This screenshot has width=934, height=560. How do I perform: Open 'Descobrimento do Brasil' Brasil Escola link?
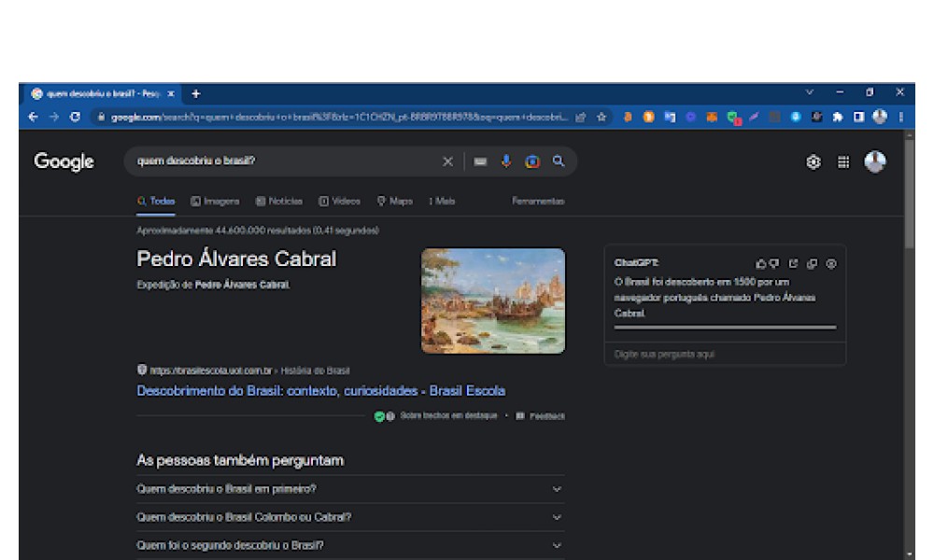[x=321, y=391]
